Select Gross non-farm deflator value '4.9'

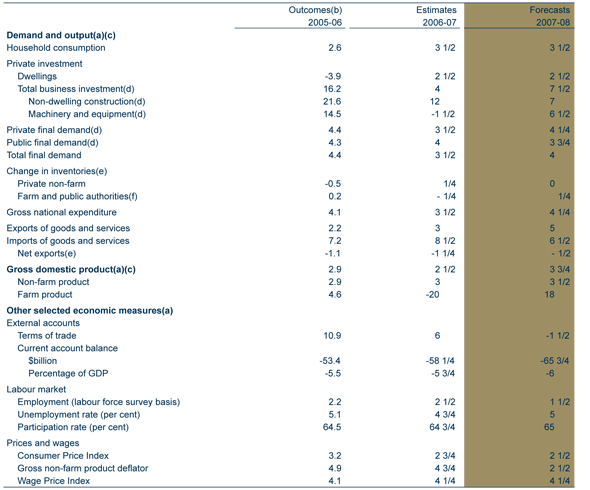click(335, 468)
